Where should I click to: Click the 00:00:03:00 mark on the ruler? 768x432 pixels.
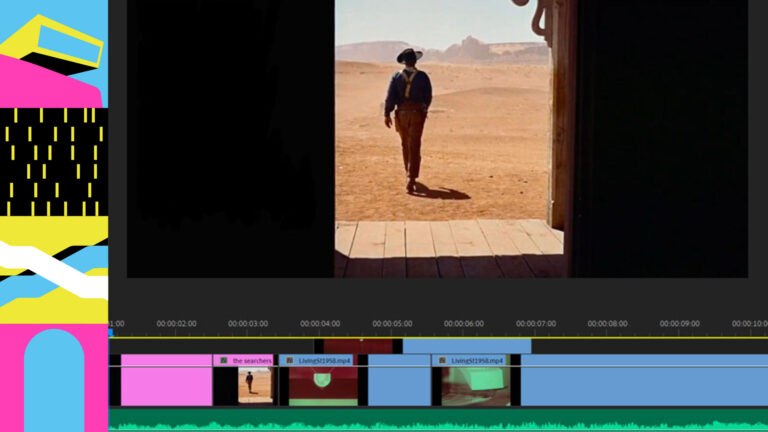pyautogui.click(x=248, y=324)
